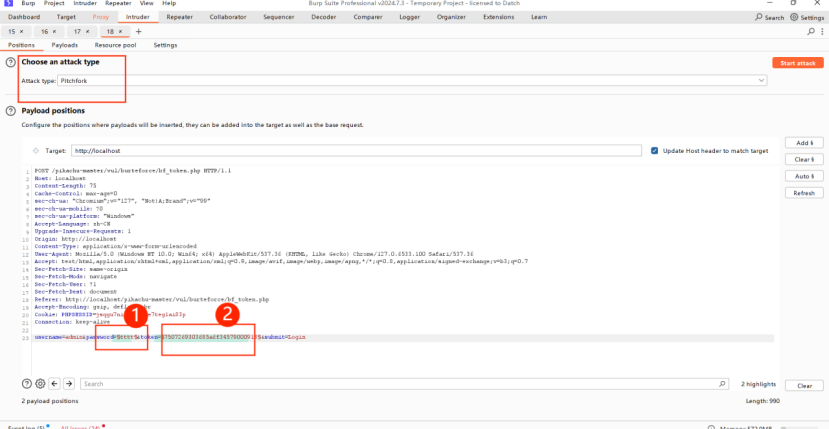
Task: Open the top Search tool
Action: 770,17
